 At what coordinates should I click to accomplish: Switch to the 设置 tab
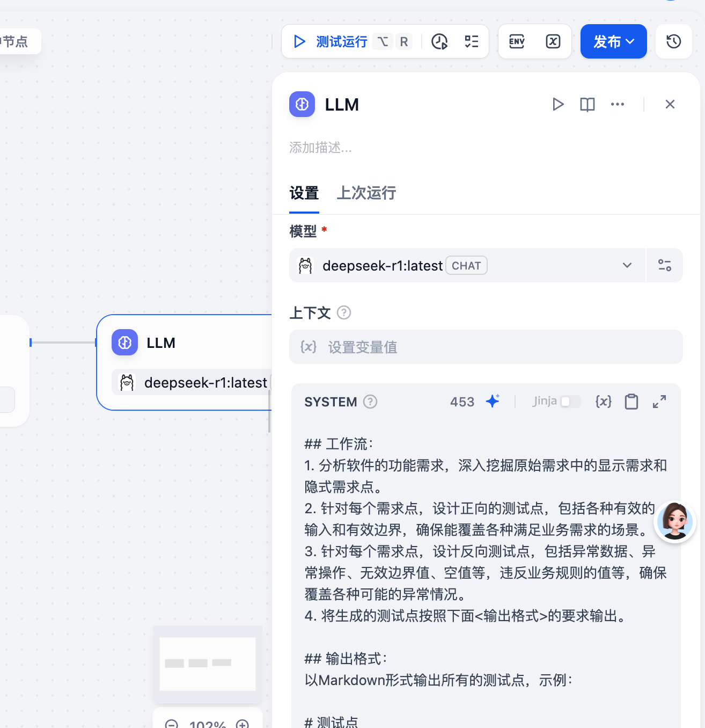point(304,193)
